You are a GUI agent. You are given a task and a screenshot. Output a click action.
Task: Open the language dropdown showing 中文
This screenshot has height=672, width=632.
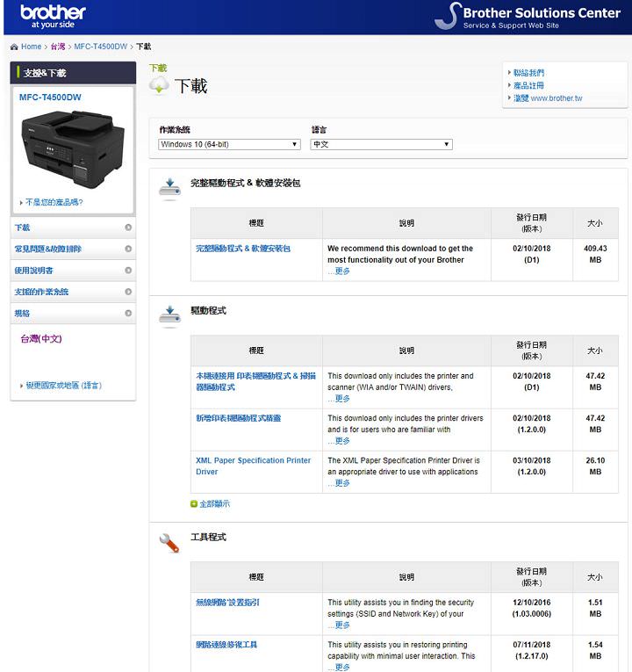point(381,144)
